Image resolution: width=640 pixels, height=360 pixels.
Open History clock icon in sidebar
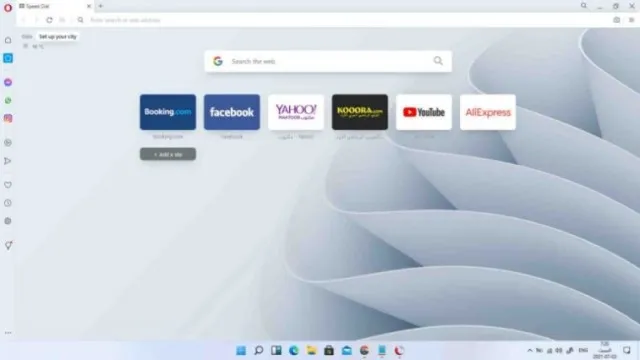(8, 203)
